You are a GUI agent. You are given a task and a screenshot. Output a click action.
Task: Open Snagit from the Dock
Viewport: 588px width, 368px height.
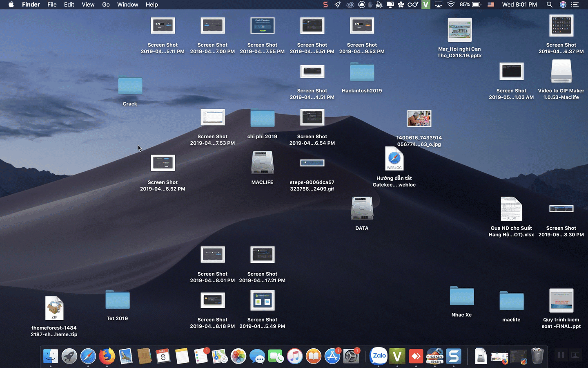(x=454, y=356)
